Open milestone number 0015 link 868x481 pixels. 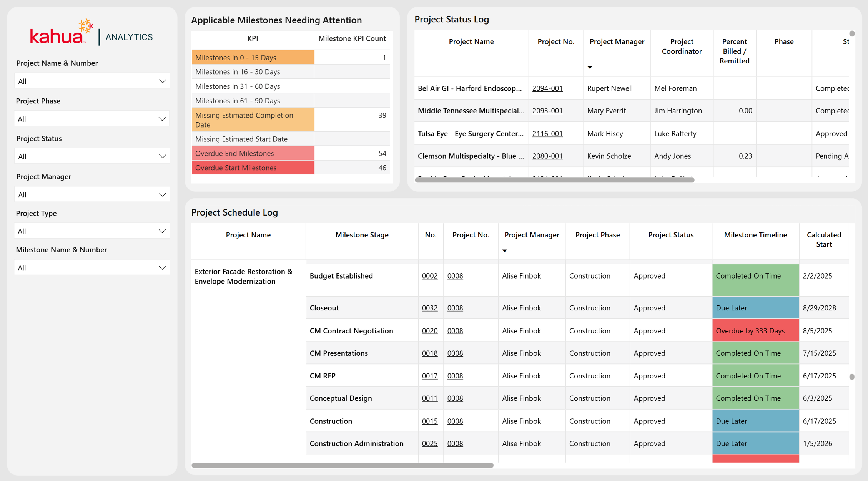point(430,421)
